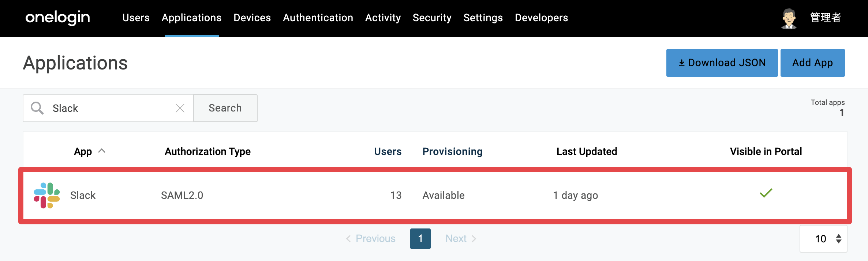
Task: Open the 管理者 account name
Action: click(x=826, y=18)
